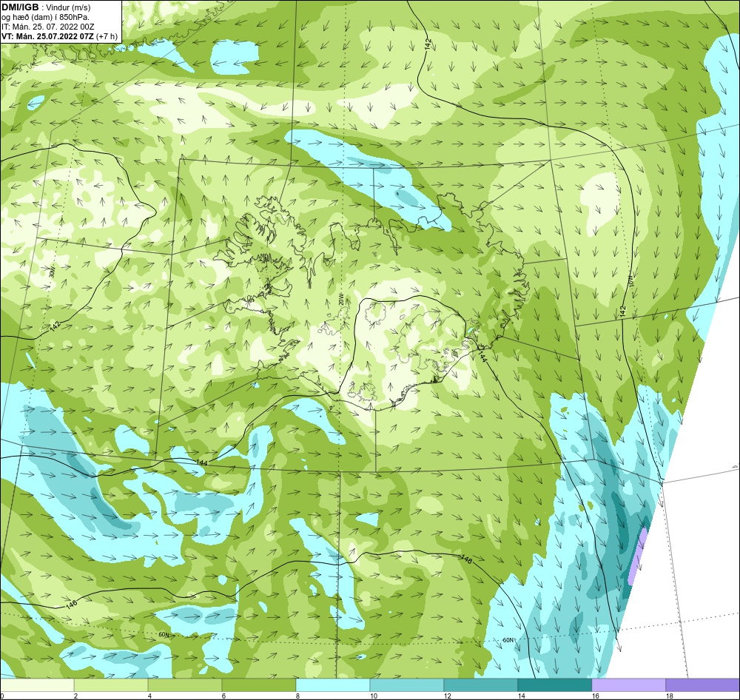Select the 4–6 m/s medium green legend swatch
This screenshot has width=740, height=700.
(185, 684)
